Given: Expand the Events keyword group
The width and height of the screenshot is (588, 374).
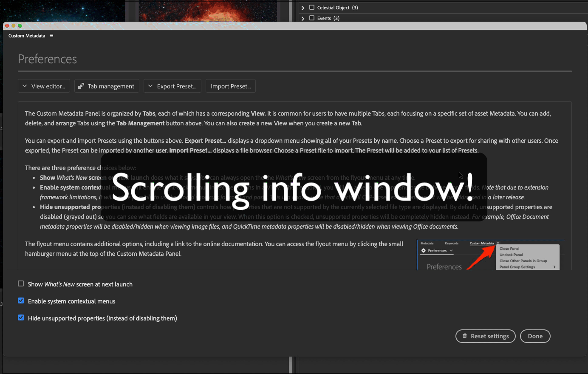Looking at the screenshot, I should (x=303, y=18).
